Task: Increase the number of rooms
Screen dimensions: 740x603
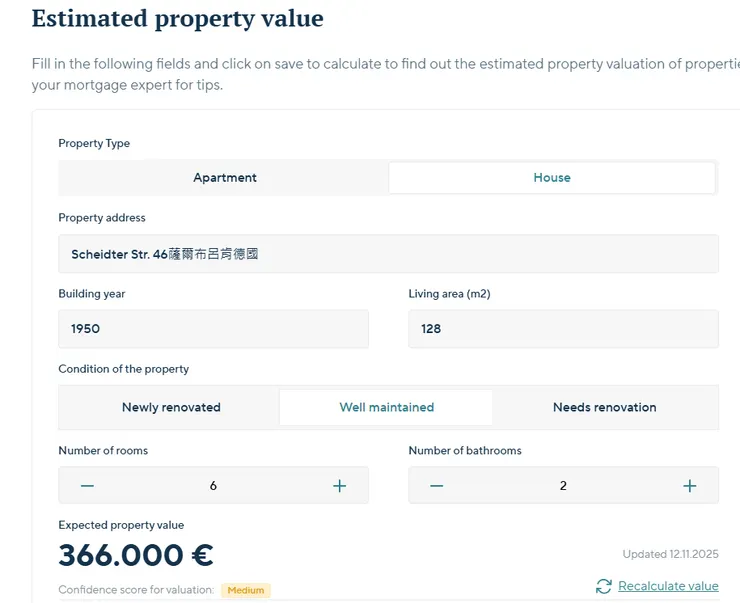Action: click(339, 486)
